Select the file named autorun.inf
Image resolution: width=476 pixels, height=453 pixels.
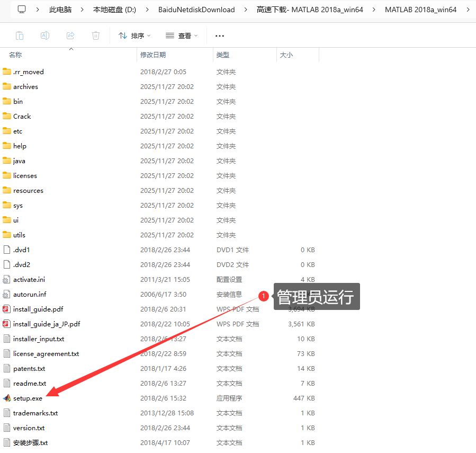pyautogui.click(x=30, y=295)
